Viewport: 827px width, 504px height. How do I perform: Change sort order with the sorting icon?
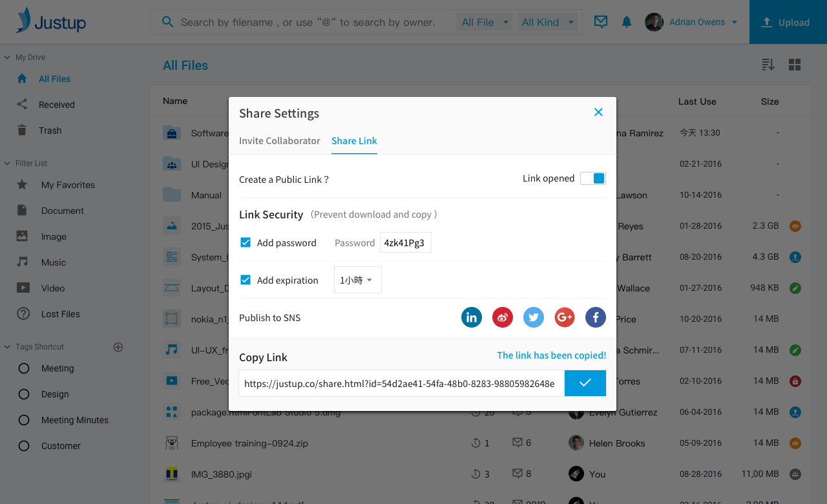768,65
